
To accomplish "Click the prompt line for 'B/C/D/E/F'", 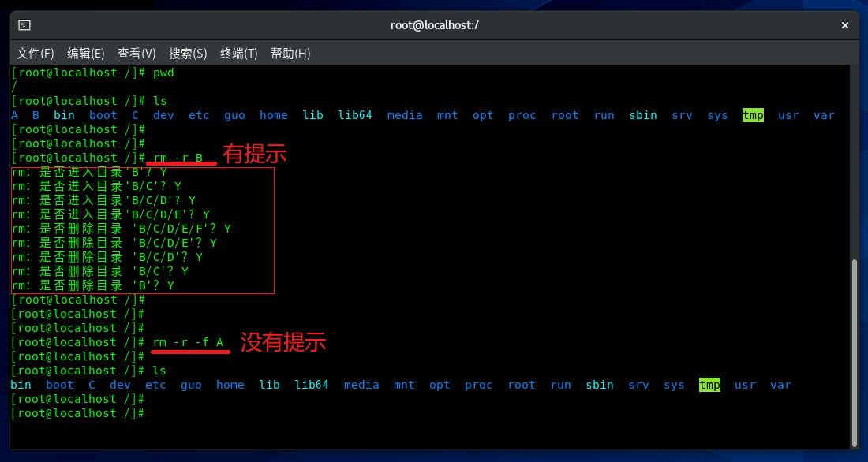I will click(x=121, y=229).
